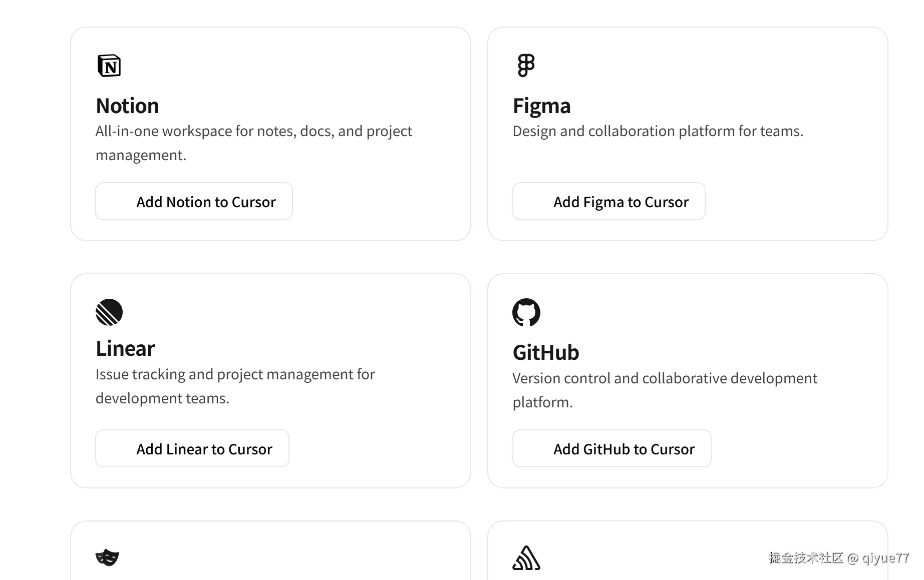
Task: Click Figma's design and collaboration description text
Action: 658,131
